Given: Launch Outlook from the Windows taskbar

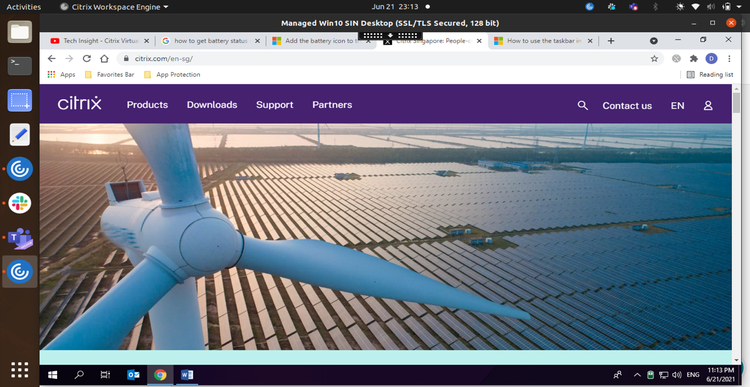Looking at the screenshot, I should pos(133,375).
